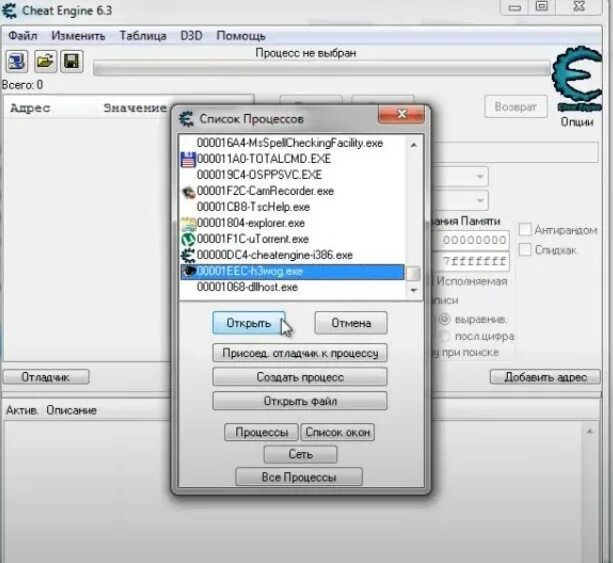Select the выравнив. radio button

(444, 319)
